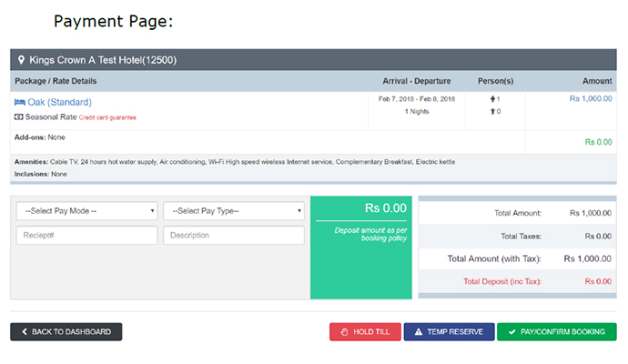The width and height of the screenshot is (628, 364).
Task: Click the Rs 1,000.00 room amount
Action: [591, 98]
